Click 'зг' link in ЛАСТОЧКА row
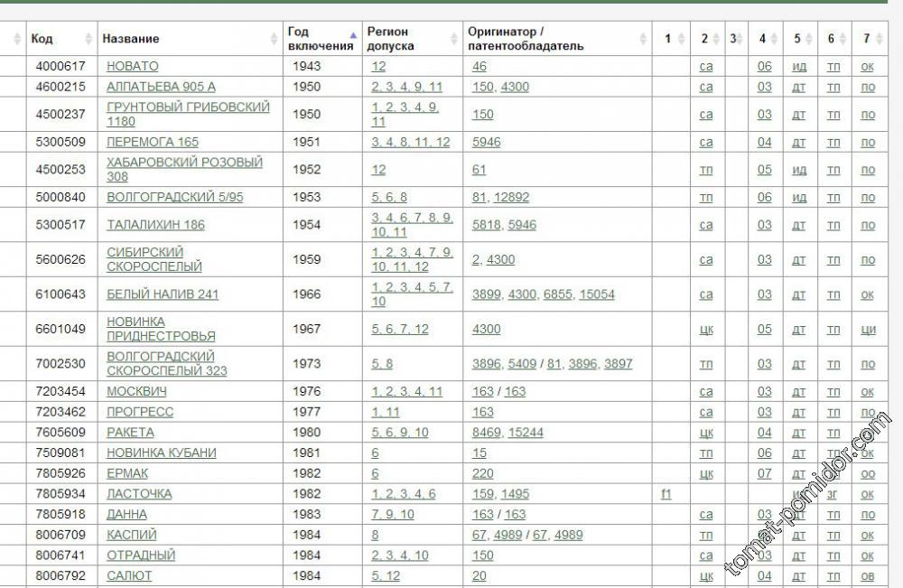 click(x=833, y=494)
